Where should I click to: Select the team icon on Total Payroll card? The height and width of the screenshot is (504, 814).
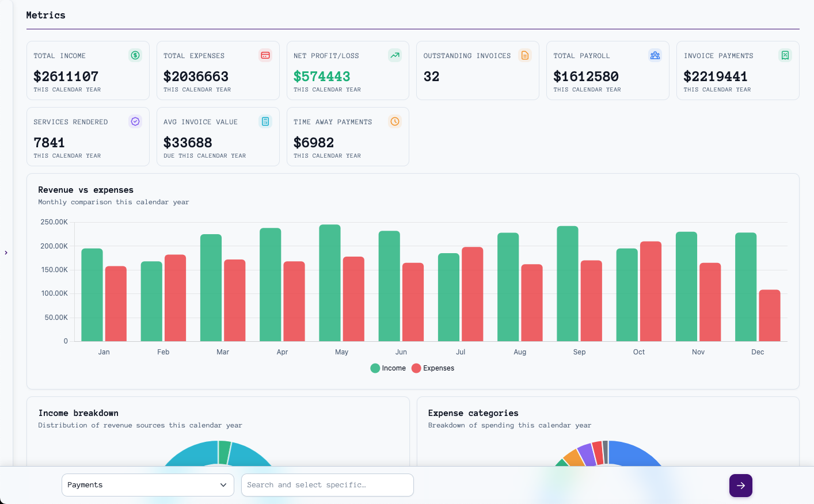(655, 55)
